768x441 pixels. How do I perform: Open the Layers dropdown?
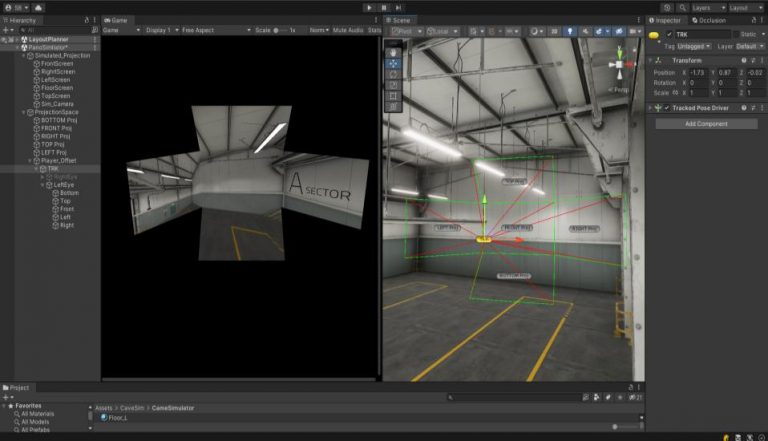click(x=707, y=7)
